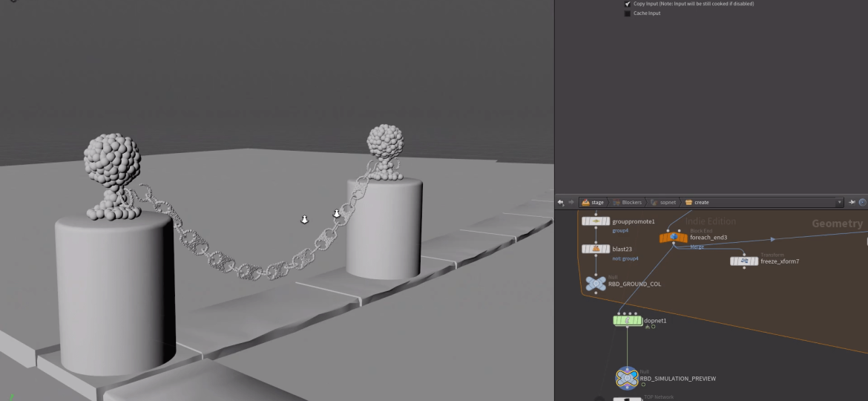Viewport: 868px width, 401px height.
Task: Click the TOP Network node at bottom
Action: coord(627,399)
